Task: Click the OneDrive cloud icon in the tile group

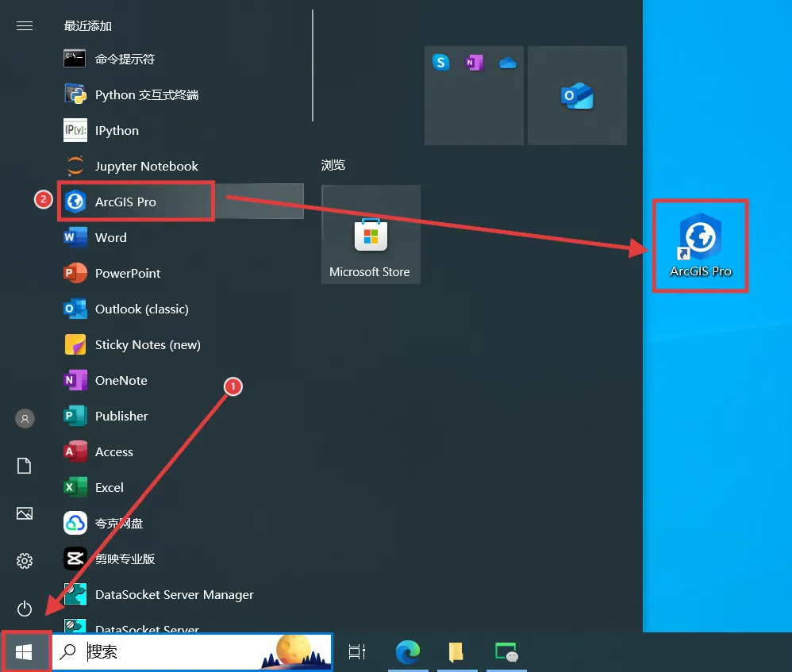Action: 508,63
